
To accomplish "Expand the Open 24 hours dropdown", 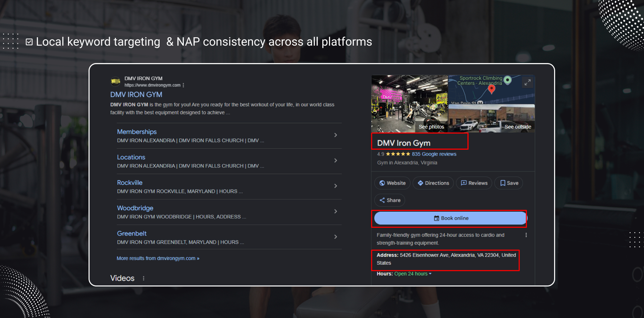I will [413, 274].
